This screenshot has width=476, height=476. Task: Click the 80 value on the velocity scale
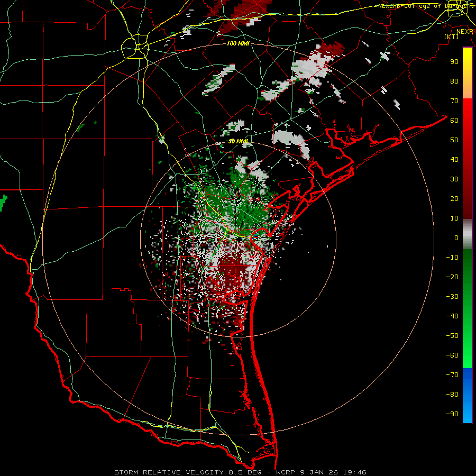pos(454,81)
